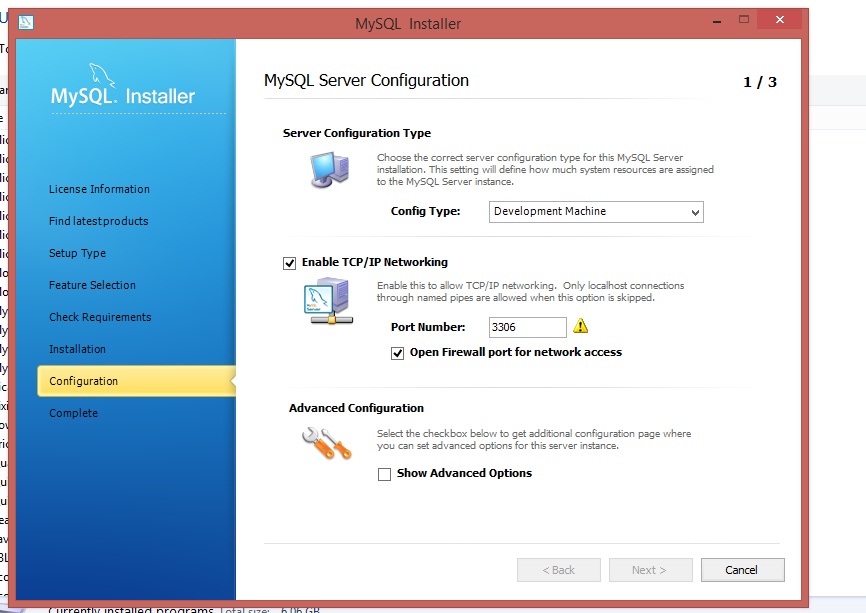The image size is (866, 613).
Task: Click the wrench and screwdriver Advanced icon
Action: (326, 441)
